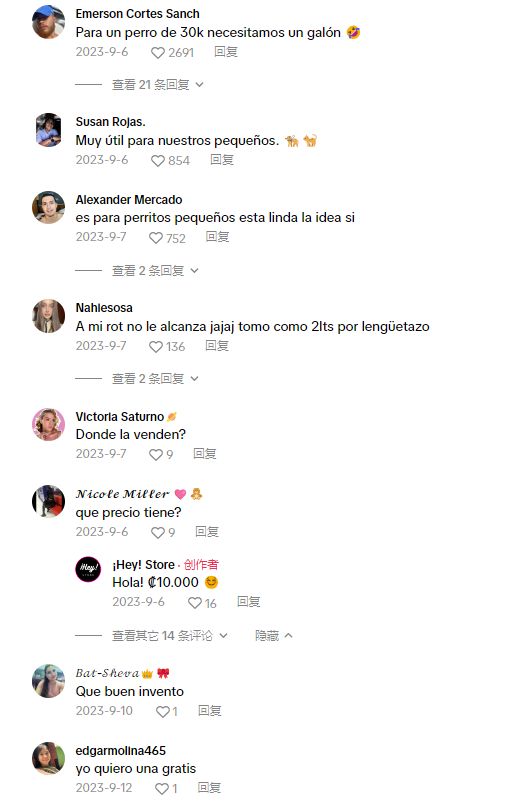Reply to Victoria Saturno's comment

pos(205,454)
